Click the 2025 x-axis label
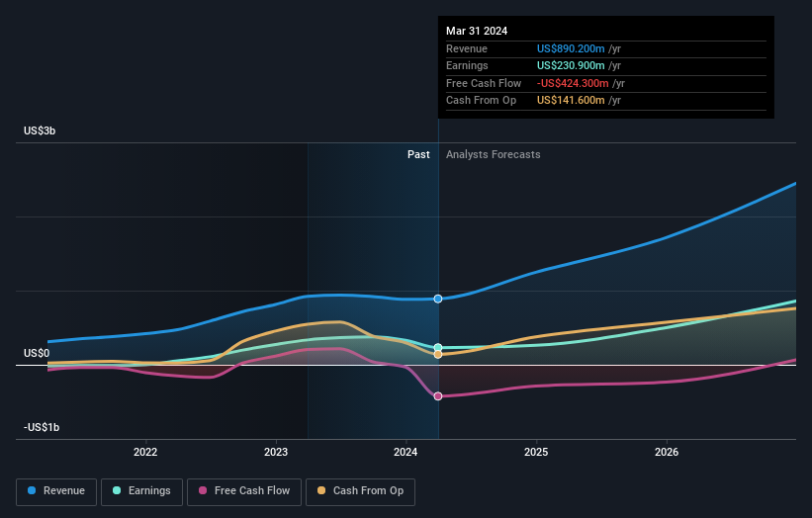This screenshot has height=518, width=812. pos(536,452)
